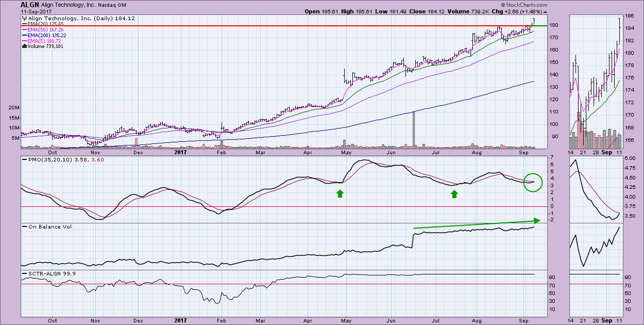Screen dimensions: 644x325
Task: Click the EMA(20) green legend line swatch
Action: pos(24,25)
